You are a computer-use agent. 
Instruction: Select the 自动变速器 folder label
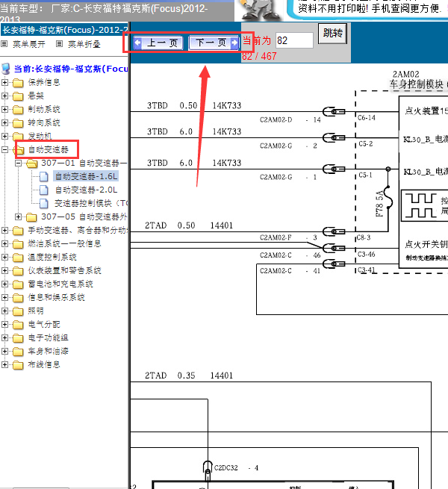(x=49, y=150)
